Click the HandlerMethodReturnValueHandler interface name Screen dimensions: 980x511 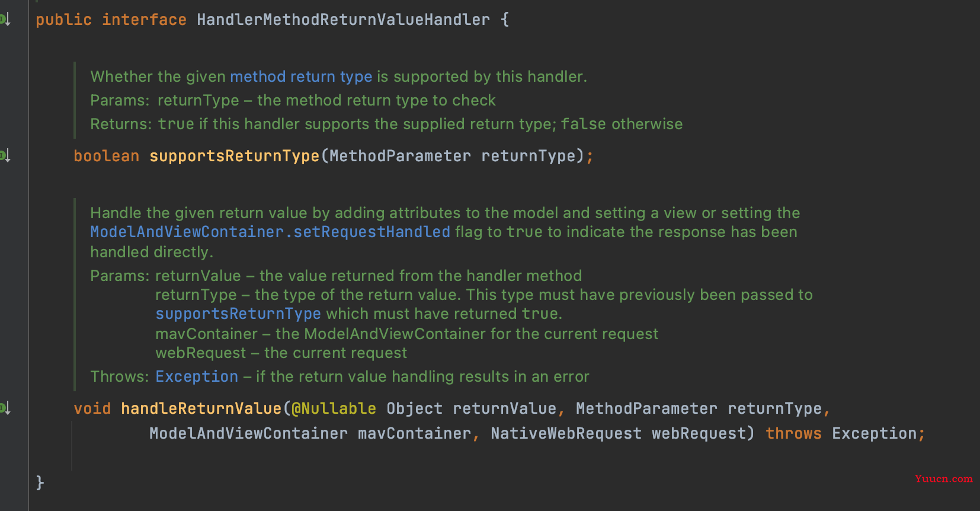(344, 20)
